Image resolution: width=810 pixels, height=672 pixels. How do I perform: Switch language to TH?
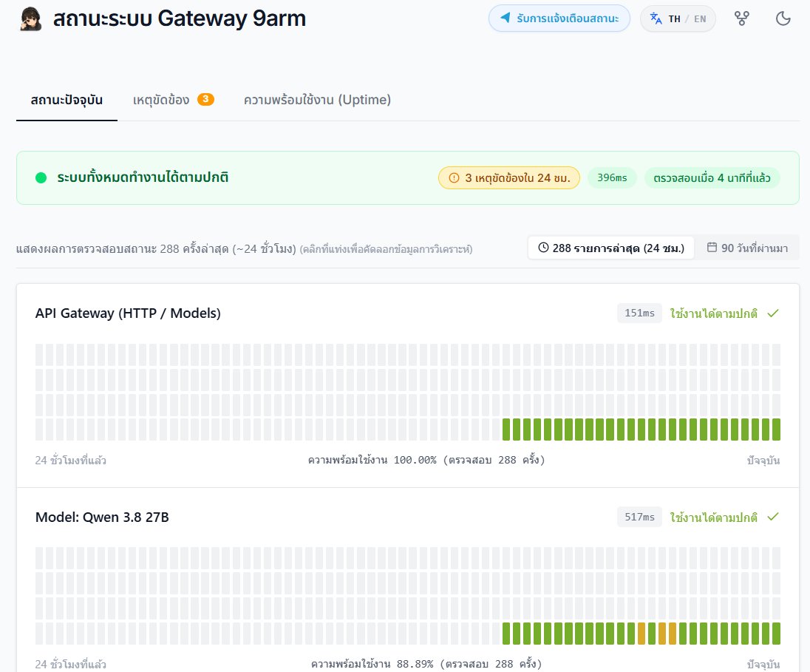674,19
